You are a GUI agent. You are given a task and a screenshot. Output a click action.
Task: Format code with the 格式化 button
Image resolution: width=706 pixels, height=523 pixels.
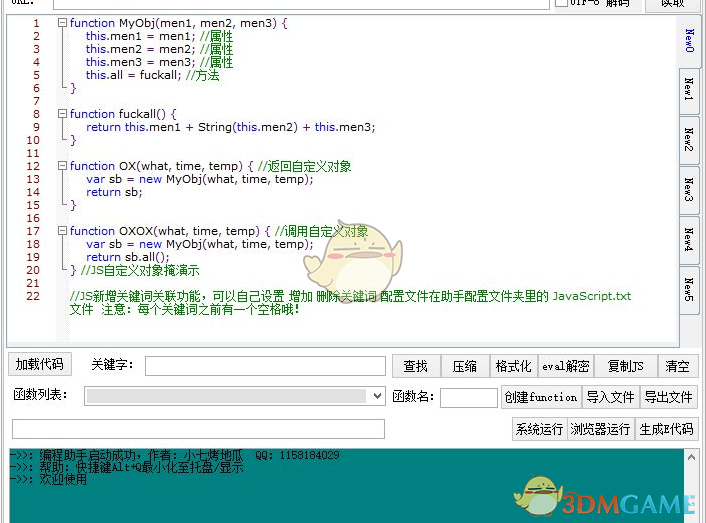coord(513,366)
